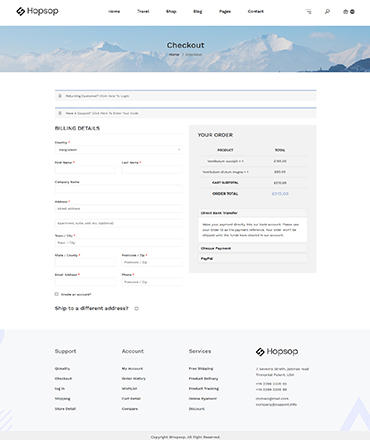The image size is (370, 440).
Task: Click the document icon beside Returning Customer
Action: click(x=60, y=96)
